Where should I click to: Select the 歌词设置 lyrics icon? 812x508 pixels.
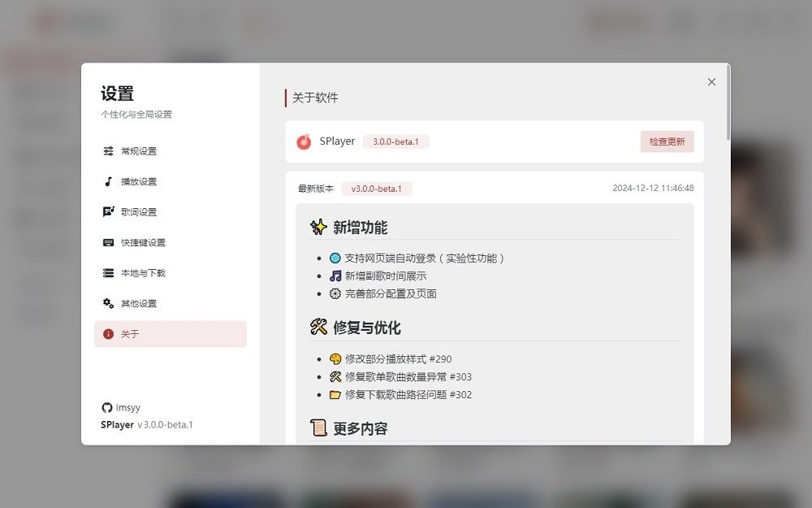tap(108, 212)
